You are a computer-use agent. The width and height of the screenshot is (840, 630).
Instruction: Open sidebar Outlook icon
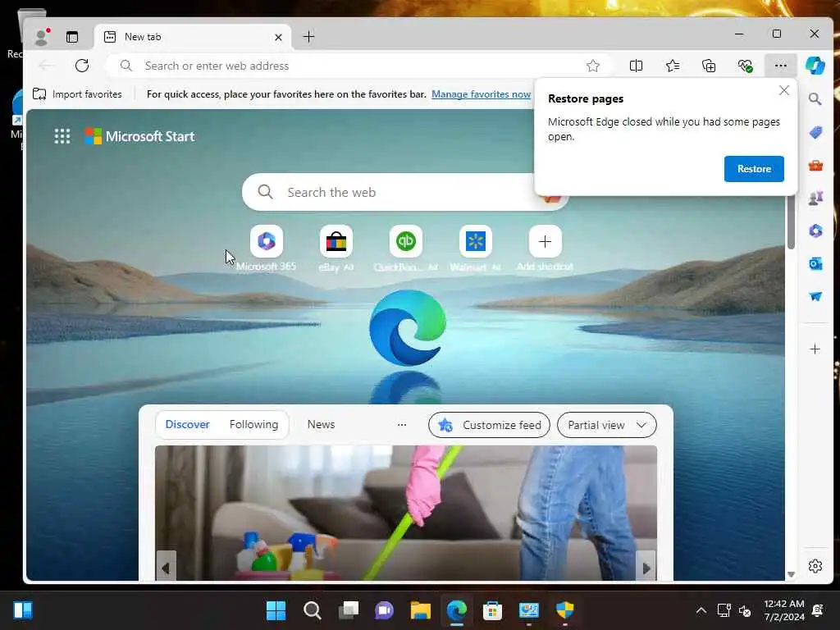[815, 263]
